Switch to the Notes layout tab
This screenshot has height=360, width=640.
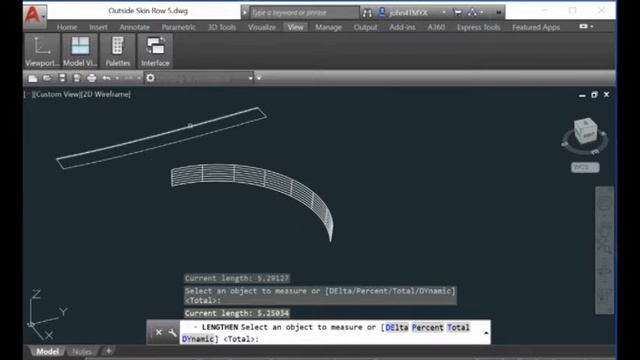click(x=82, y=351)
